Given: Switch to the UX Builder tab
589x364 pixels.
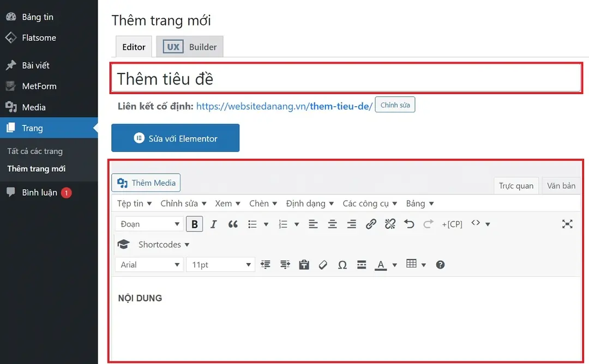Looking at the screenshot, I should [190, 46].
